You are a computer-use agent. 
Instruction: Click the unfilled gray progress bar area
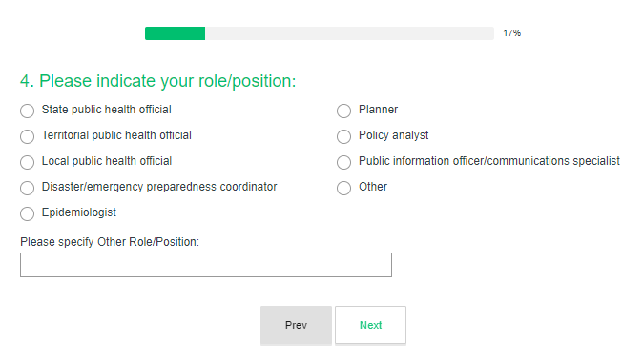(x=349, y=33)
